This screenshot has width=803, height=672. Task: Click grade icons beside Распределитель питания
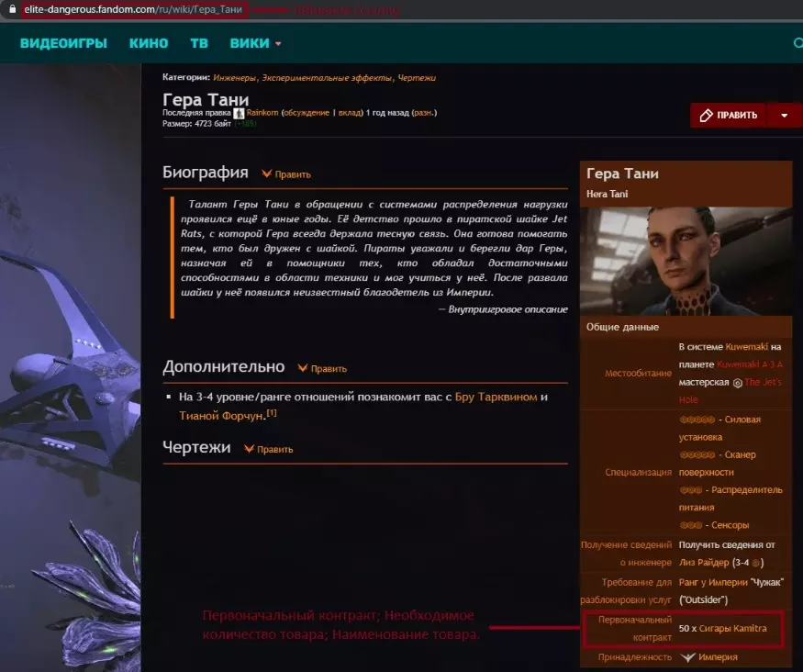[691, 490]
